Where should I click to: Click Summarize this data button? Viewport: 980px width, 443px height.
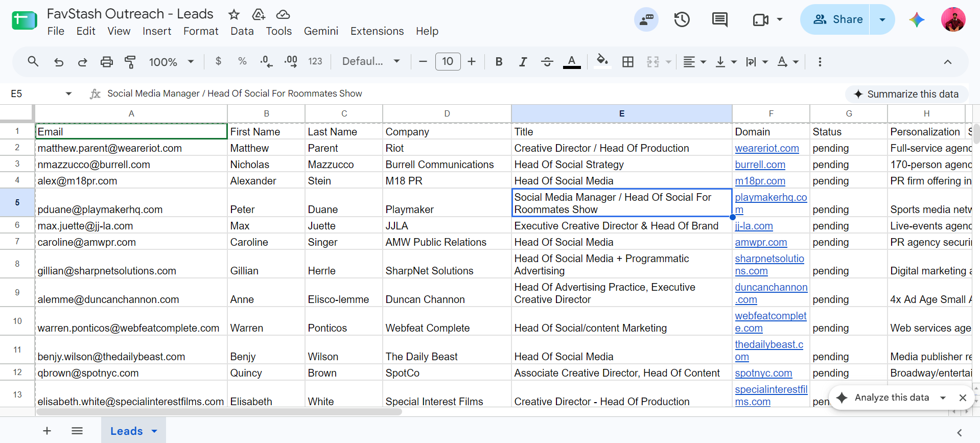pyautogui.click(x=906, y=94)
